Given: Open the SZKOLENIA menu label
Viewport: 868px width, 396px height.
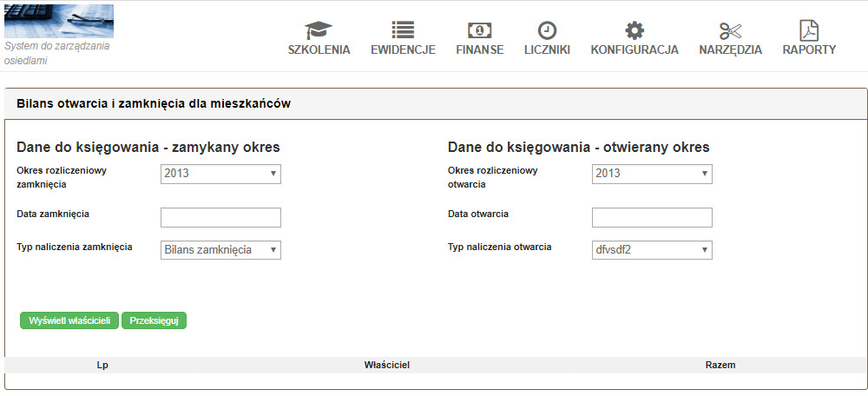Looking at the screenshot, I should pos(319,49).
